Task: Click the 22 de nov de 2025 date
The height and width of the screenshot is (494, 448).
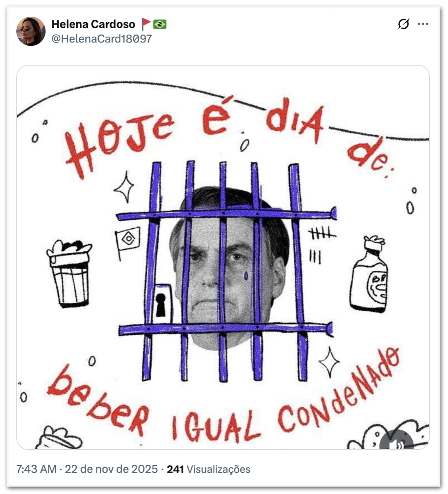Action: point(111,469)
